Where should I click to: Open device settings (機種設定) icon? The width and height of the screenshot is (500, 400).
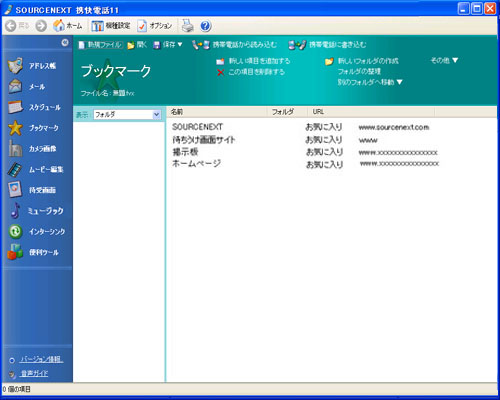97,26
